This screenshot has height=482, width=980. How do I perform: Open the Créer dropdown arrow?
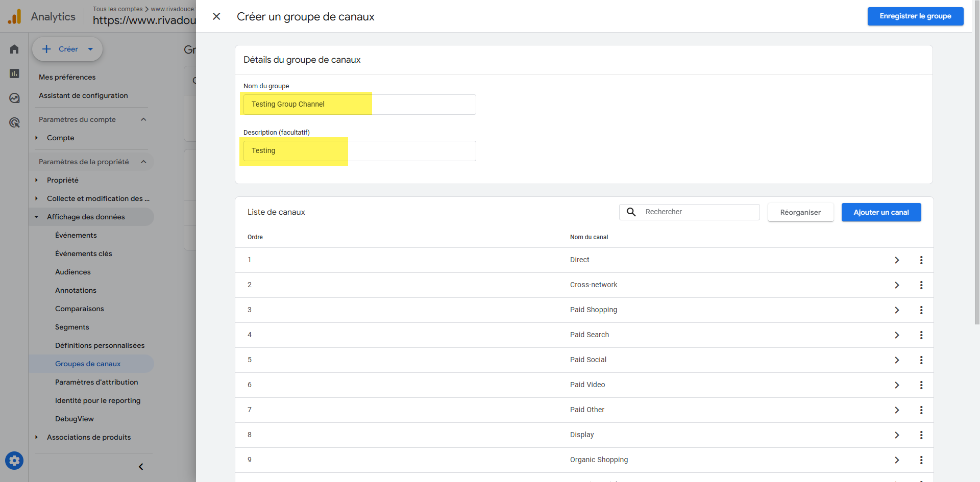(x=90, y=49)
